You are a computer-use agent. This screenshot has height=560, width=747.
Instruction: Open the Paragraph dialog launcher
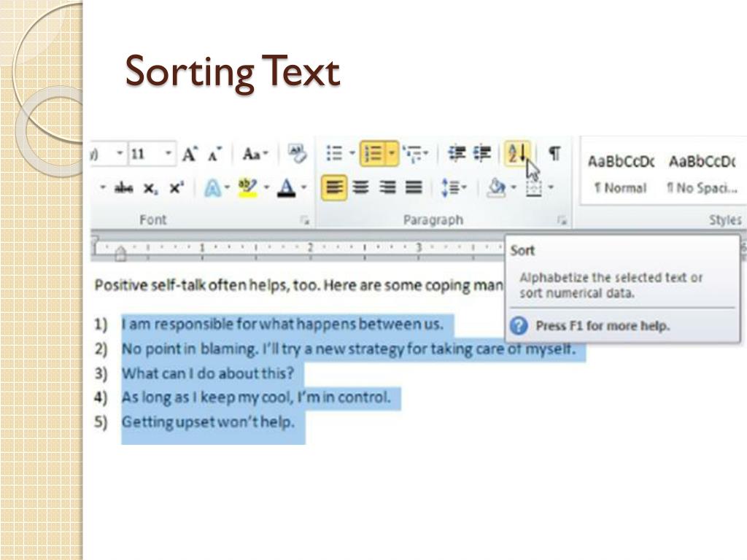(562, 220)
